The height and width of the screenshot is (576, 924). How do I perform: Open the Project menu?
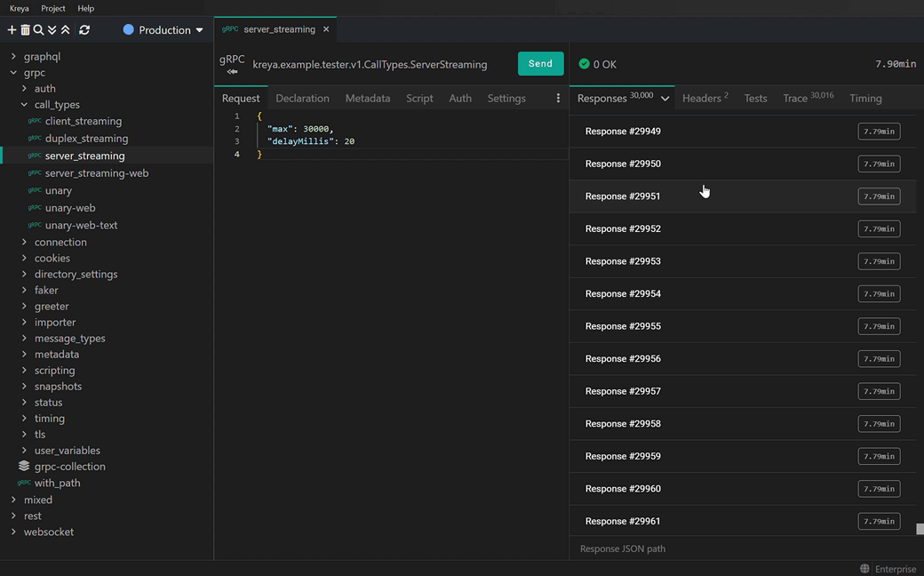(x=53, y=8)
